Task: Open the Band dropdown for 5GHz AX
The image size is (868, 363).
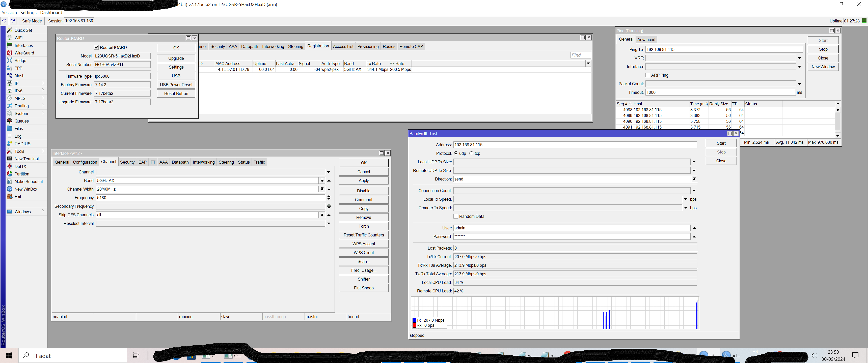Action: (322, 180)
